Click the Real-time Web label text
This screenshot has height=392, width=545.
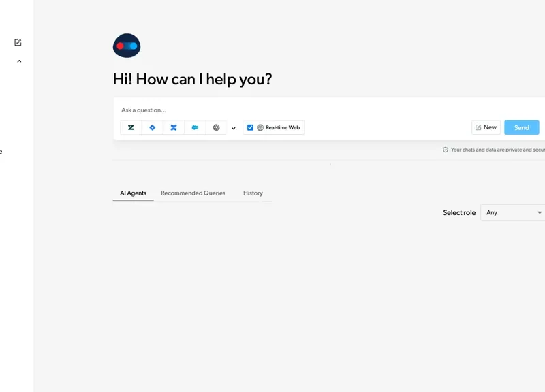pos(283,127)
